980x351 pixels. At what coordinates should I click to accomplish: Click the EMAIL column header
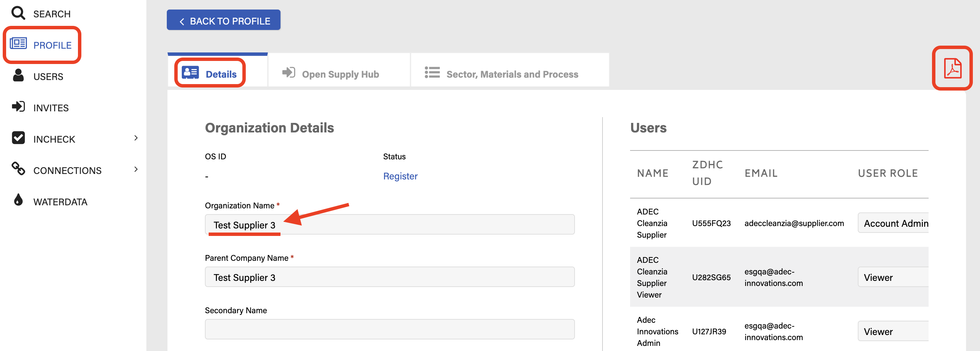[761, 173]
